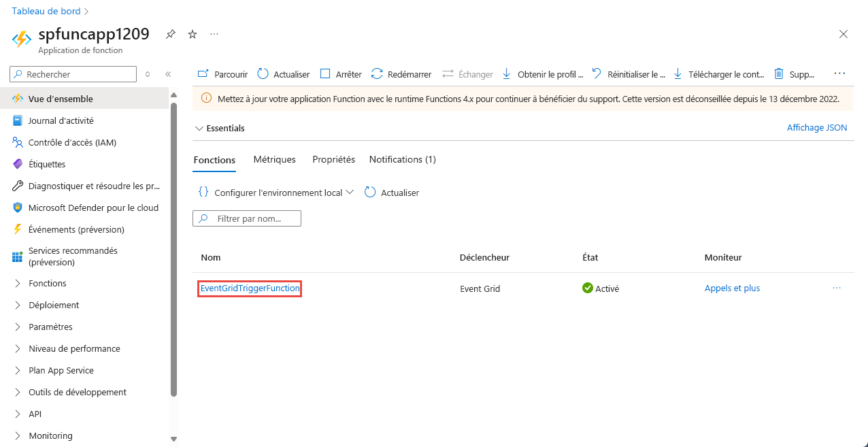The width and height of the screenshot is (868, 447).
Task: Open the EventGridTriggerFunction function
Action: [x=249, y=288]
